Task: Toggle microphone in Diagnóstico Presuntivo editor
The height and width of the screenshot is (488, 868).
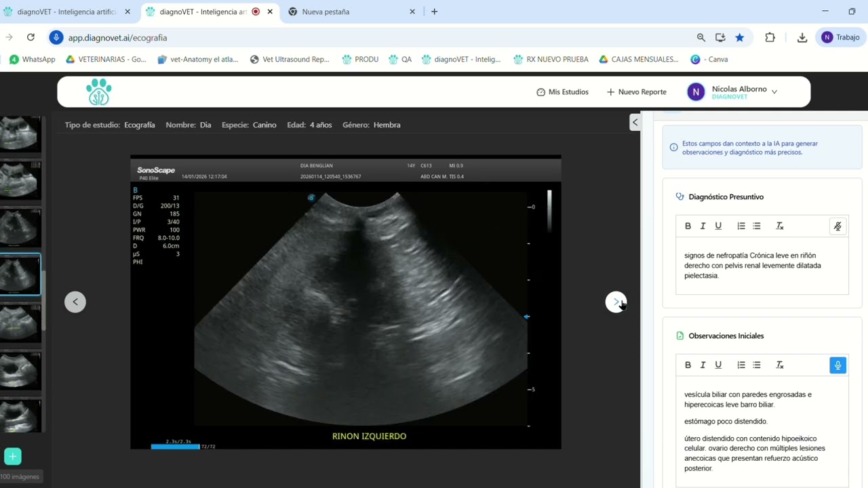Action: tap(837, 226)
